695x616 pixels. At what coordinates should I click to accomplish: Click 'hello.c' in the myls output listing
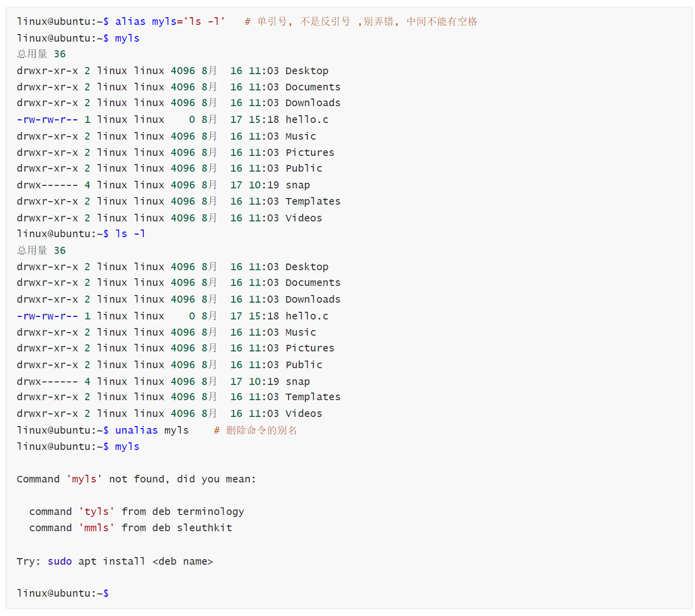307,119
